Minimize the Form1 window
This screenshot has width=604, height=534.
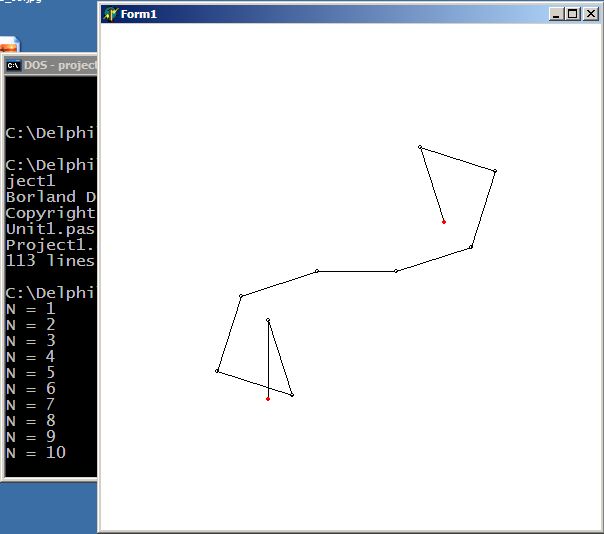click(x=557, y=14)
